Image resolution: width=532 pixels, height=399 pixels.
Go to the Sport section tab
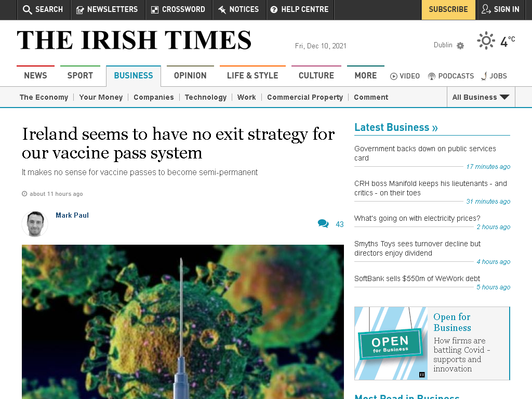(80, 76)
